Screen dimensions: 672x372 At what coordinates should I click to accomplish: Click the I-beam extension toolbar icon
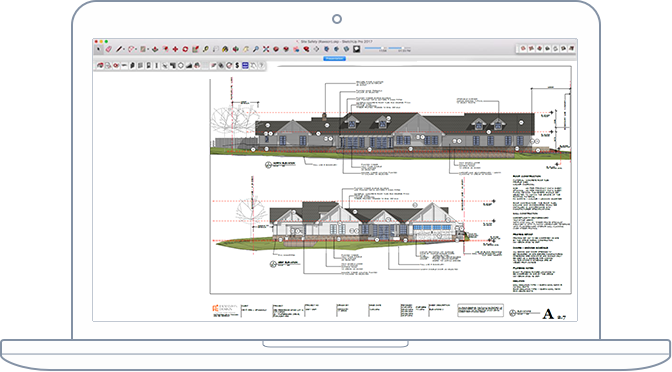[x=156, y=66]
